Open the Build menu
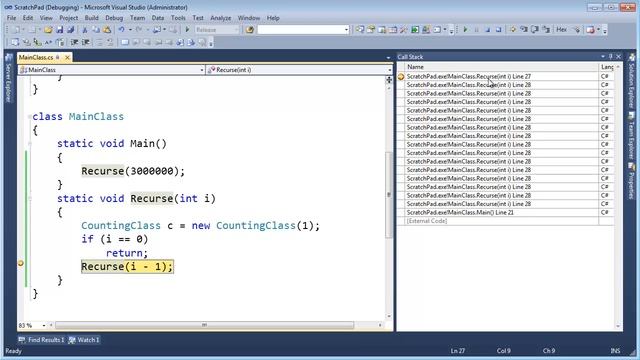Viewport: 640px width, 360px height. [91, 18]
